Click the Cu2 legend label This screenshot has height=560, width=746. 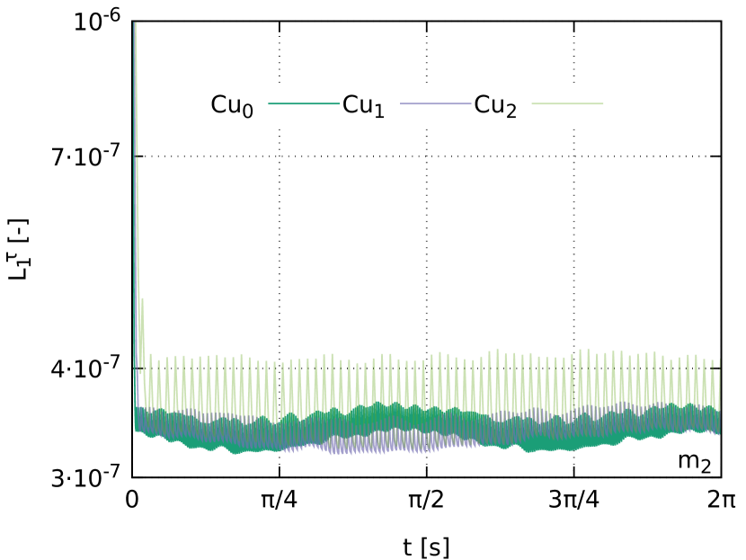tap(495, 106)
